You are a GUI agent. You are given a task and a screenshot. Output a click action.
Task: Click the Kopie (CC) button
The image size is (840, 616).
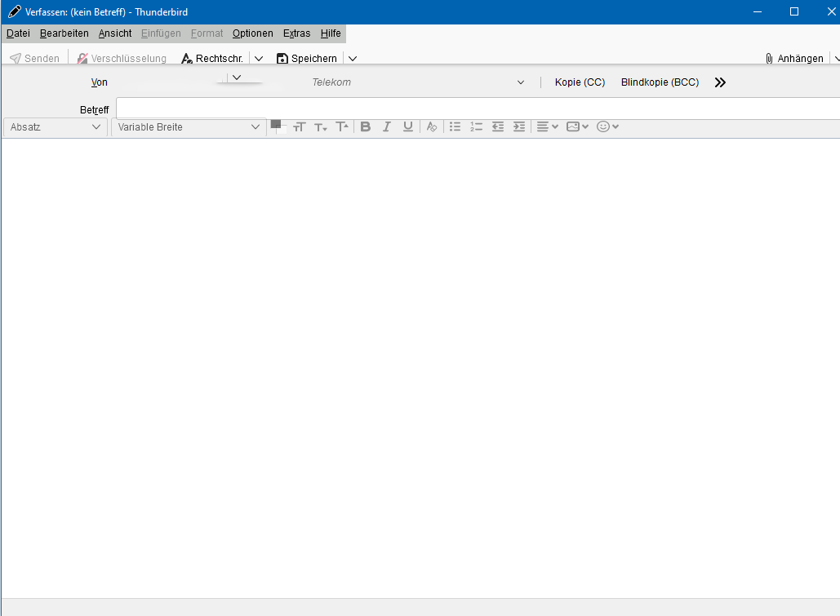[x=580, y=82]
